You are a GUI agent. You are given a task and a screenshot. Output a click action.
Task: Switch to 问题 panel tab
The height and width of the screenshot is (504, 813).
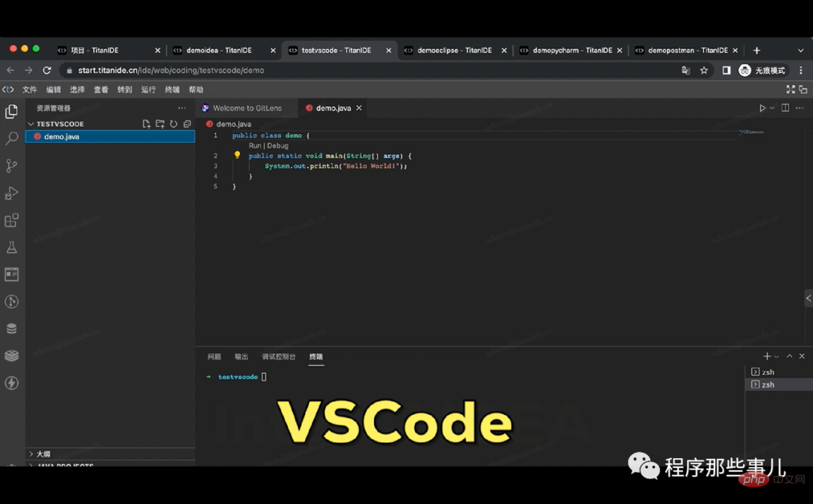click(214, 357)
